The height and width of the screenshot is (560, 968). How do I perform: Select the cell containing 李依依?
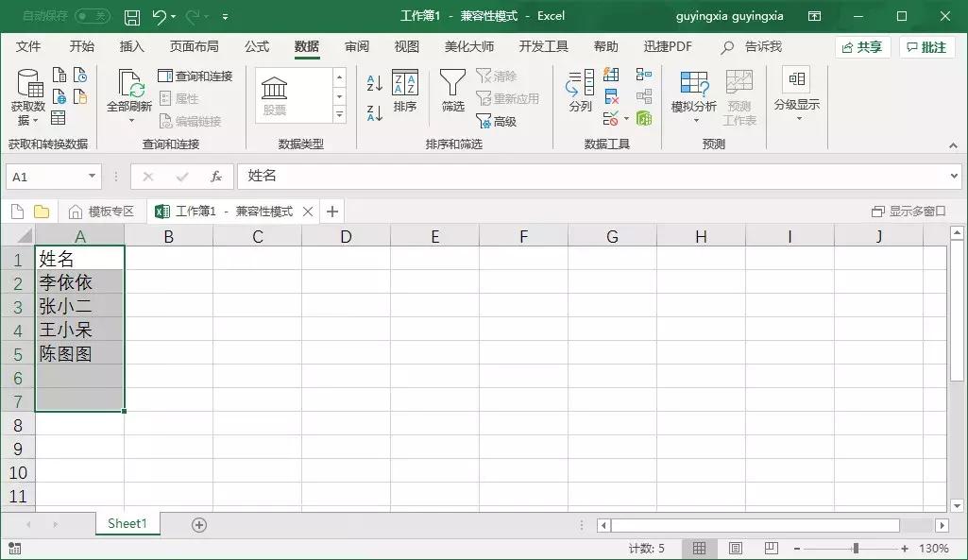[x=79, y=281]
